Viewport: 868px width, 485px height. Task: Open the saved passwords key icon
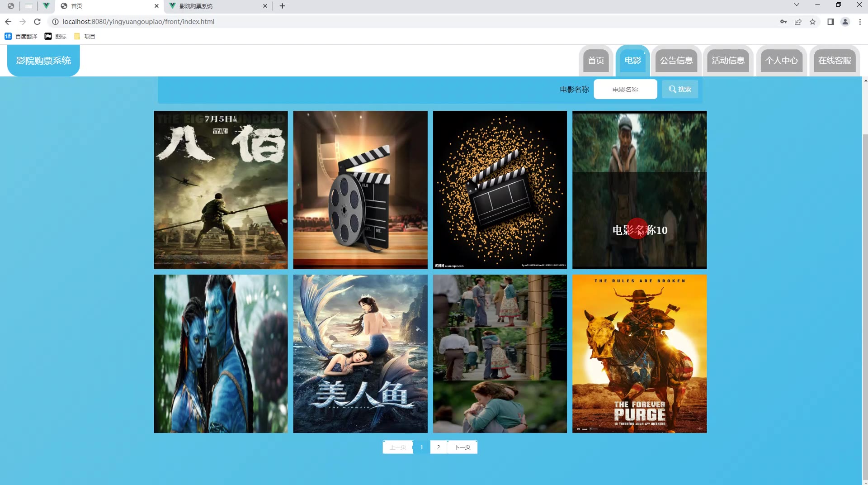[x=783, y=22]
